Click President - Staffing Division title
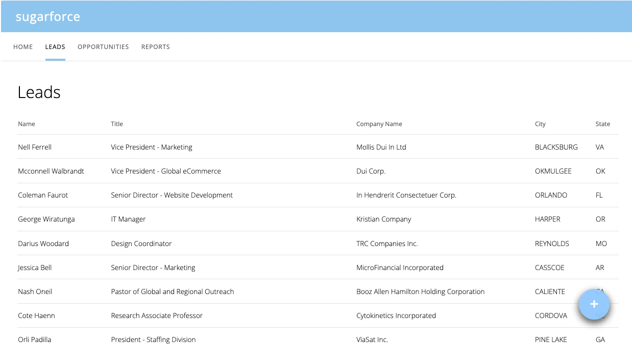The image size is (632, 364). (153, 339)
